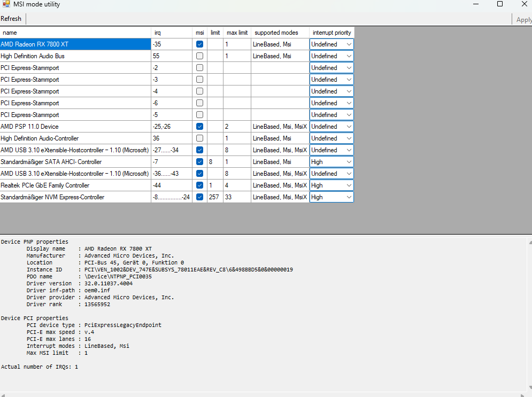Select the High Definition Audio Bus row
This screenshot has width=532, height=397.
click(75, 56)
